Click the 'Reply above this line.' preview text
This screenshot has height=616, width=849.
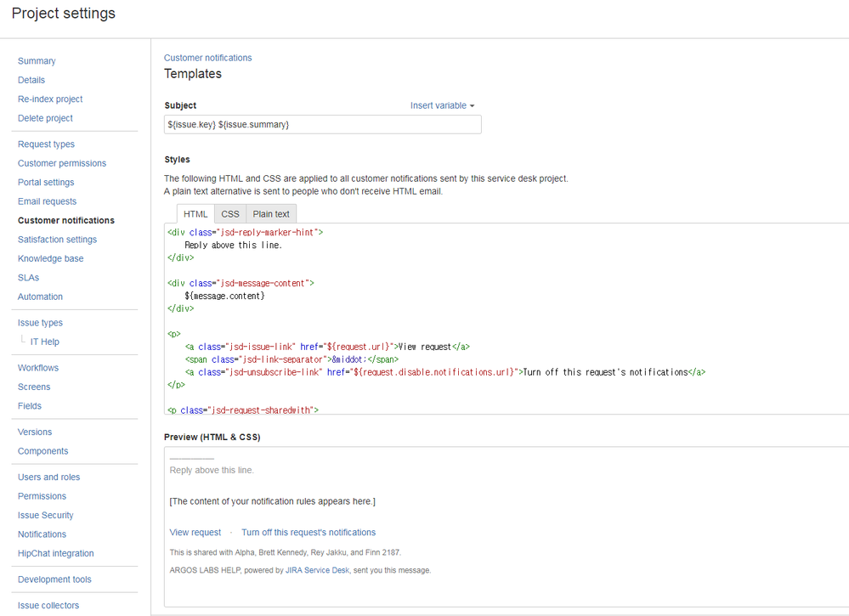[x=212, y=471]
